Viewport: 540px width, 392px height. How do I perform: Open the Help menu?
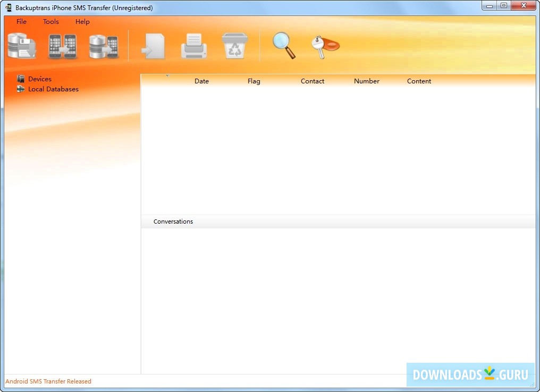82,21
